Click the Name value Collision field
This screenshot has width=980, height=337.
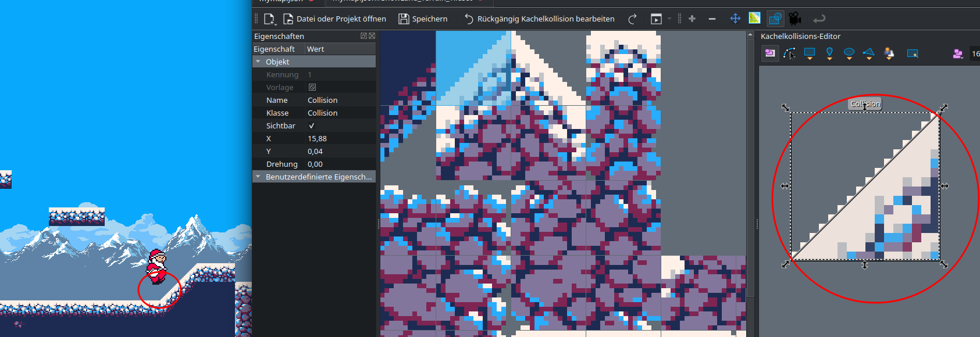(341, 100)
